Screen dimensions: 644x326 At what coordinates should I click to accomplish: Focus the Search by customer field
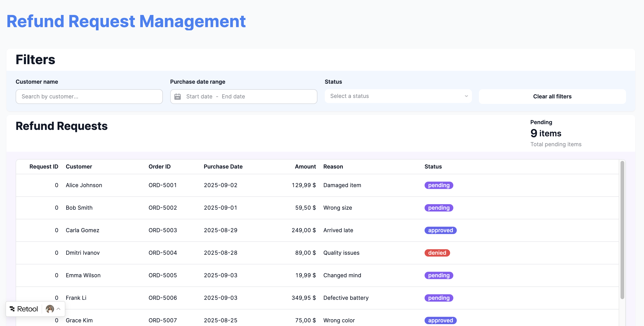click(x=89, y=96)
